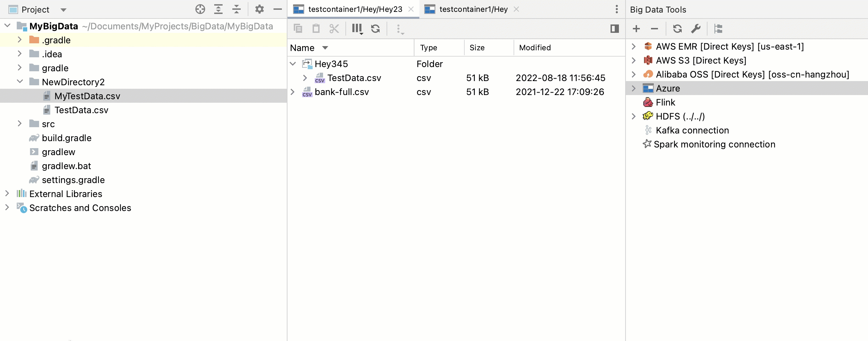Toggle the preview panel in the file browser
868x341 pixels.
(614, 28)
